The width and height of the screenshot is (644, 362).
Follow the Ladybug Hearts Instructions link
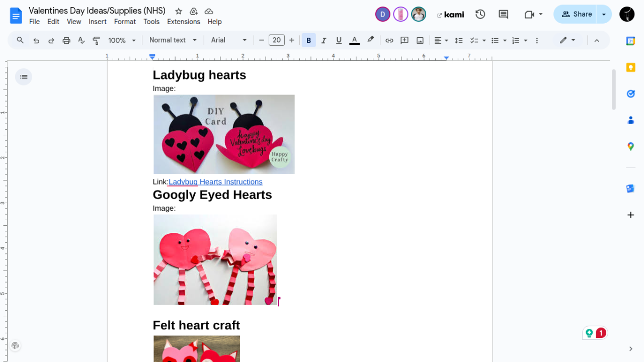point(215,182)
